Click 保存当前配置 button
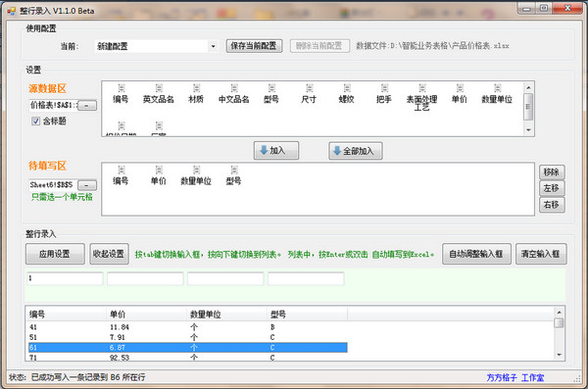588x389 pixels. tap(254, 46)
